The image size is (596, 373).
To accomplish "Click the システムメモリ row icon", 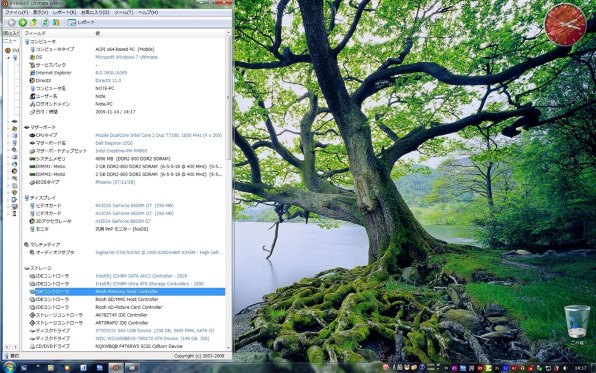I will point(32,159).
